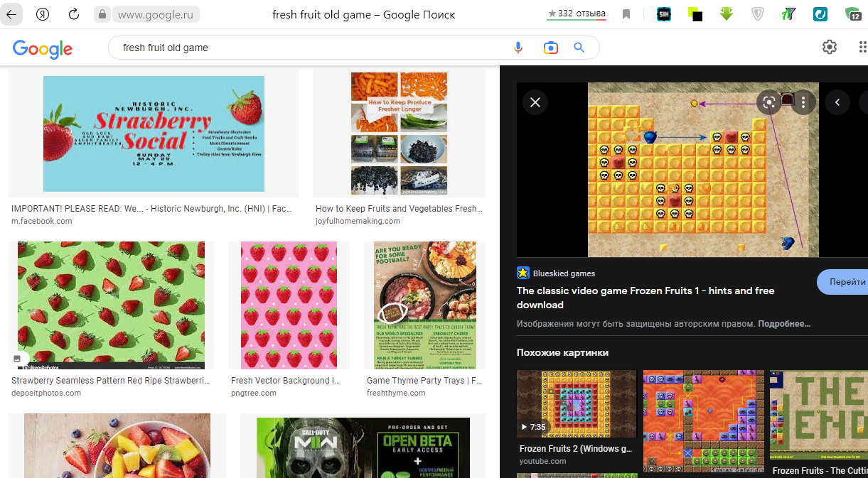Play the 7:35 Frozen Fruits 2 video thumbnail
Image resolution: width=868 pixels, height=478 pixels.
click(x=577, y=403)
